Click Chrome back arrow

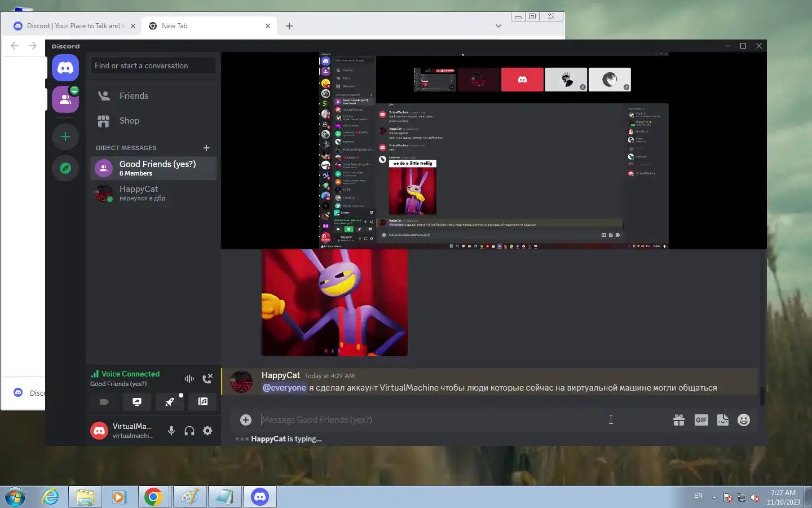(x=15, y=46)
